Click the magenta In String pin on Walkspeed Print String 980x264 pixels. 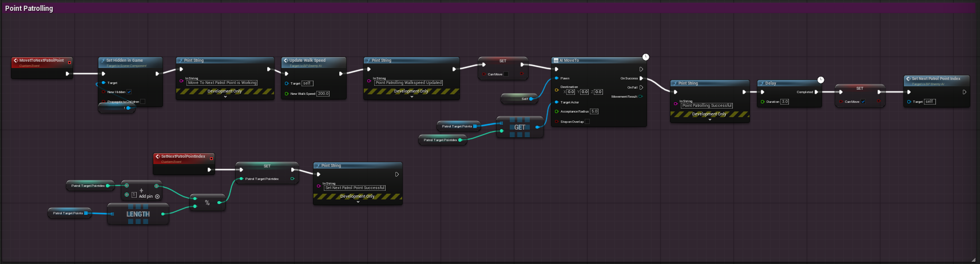pyautogui.click(x=369, y=81)
